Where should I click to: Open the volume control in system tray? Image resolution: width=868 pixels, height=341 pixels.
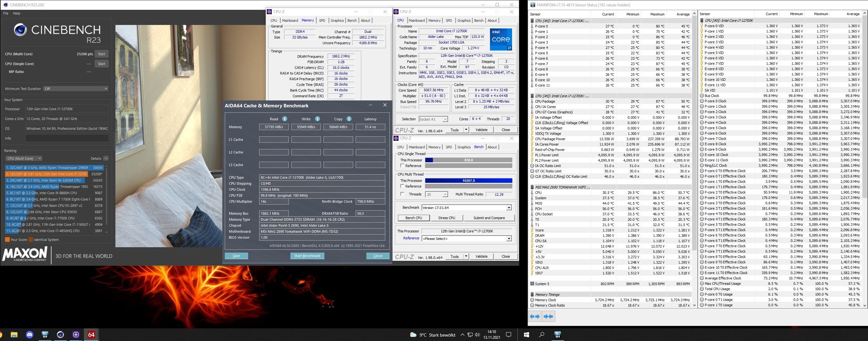pos(477,335)
